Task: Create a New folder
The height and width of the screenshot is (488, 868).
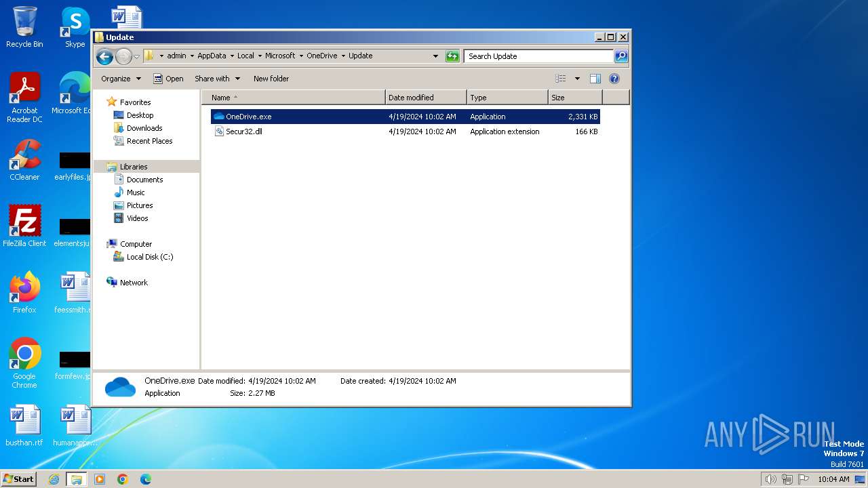Action: [x=271, y=79]
